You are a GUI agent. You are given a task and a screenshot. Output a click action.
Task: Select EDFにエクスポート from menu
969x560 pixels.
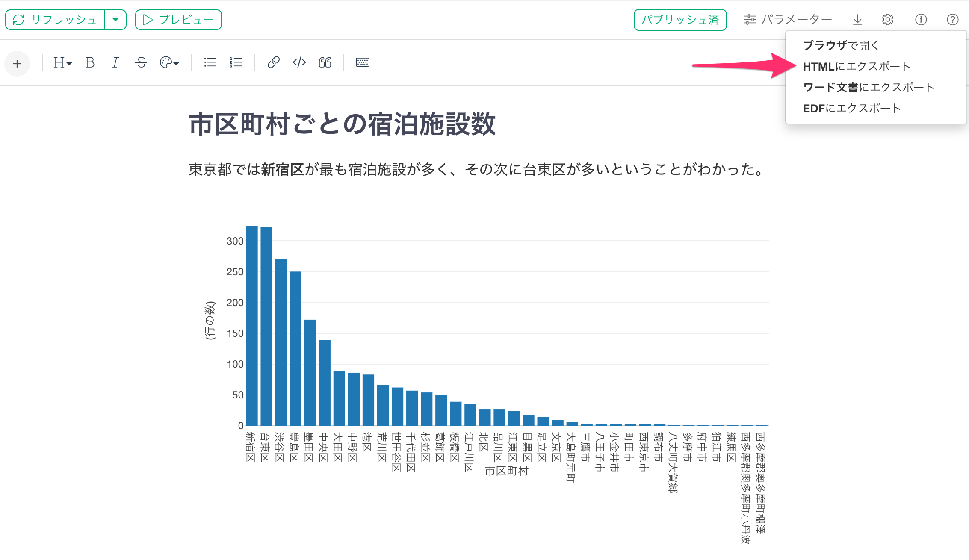click(851, 108)
